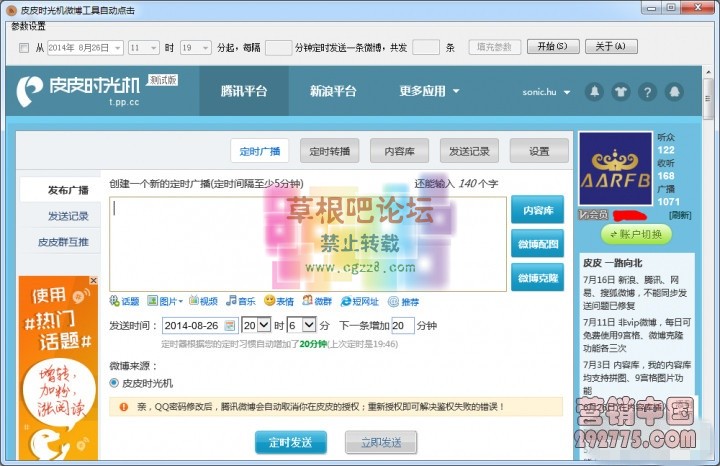Focus the broadcast content text area
The image size is (720, 466).
pyautogui.click(x=308, y=244)
